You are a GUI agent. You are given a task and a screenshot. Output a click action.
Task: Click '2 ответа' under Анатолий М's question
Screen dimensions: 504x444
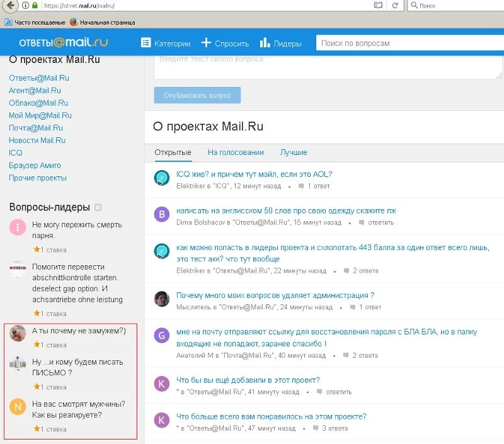pyautogui.click(x=365, y=355)
